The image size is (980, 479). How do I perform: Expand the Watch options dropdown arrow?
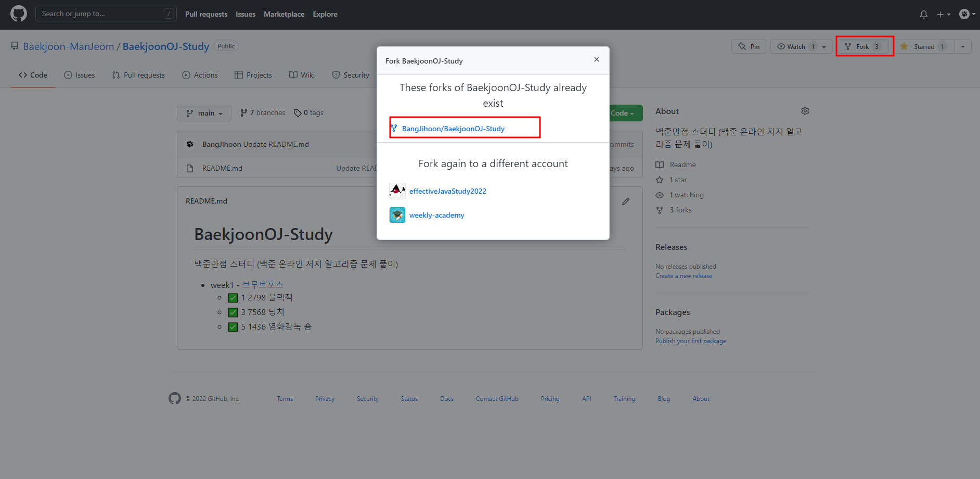[825, 46]
